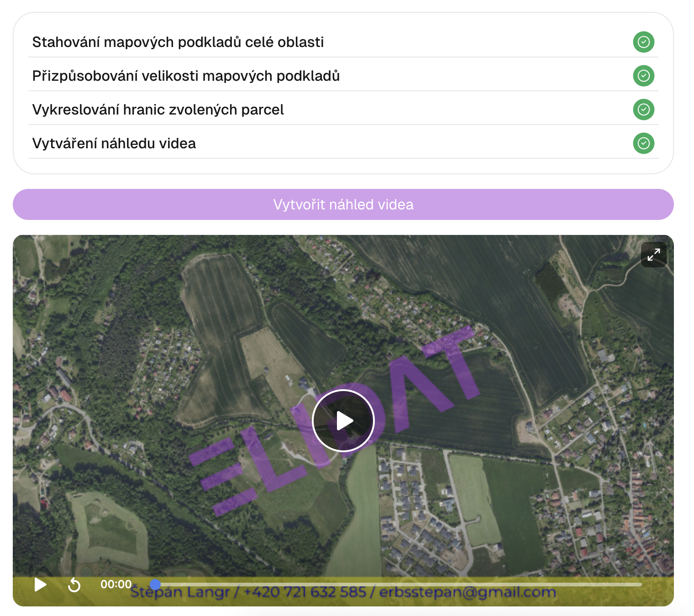Click the checkmark for Vytváření náhledu videa

[643, 143]
